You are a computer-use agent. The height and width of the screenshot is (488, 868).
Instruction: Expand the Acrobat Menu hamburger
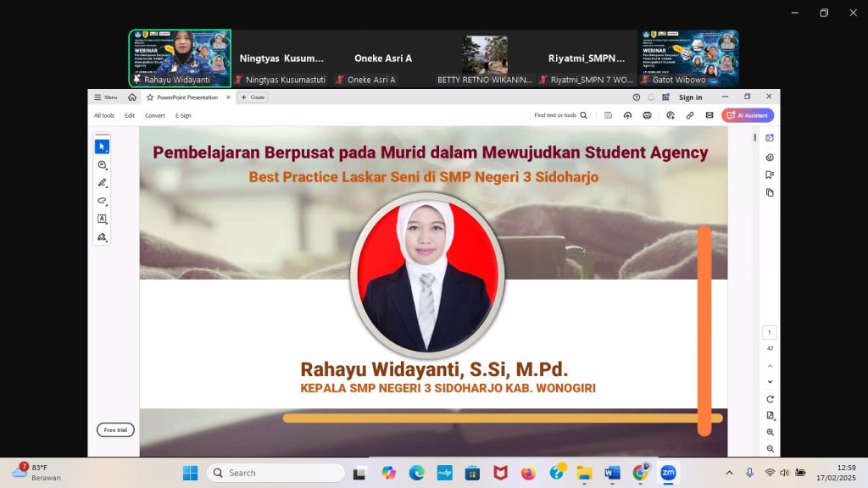pyautogui.click(x=106, y=97)
